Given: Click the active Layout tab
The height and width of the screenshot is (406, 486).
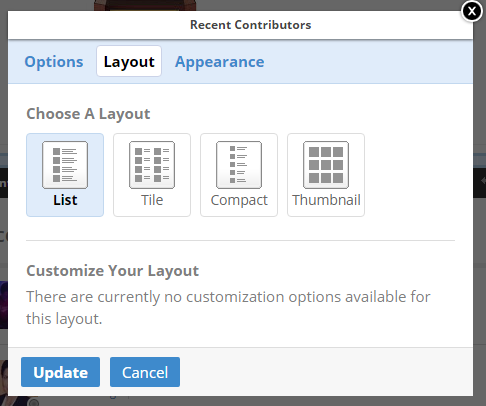Looking at the screenshot, I should [129, 61].
